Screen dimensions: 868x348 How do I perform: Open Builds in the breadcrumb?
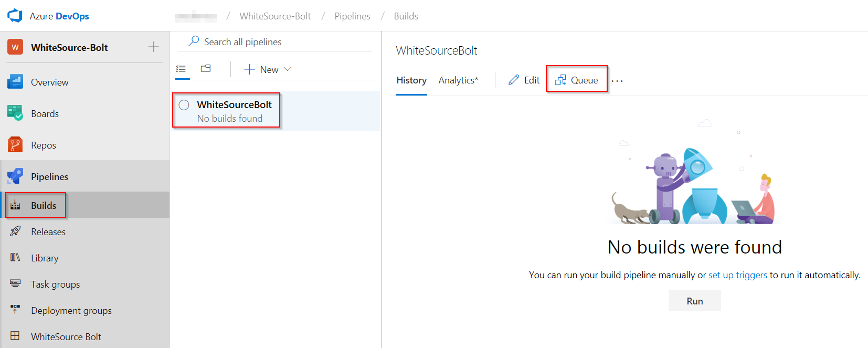coord(406,16)
